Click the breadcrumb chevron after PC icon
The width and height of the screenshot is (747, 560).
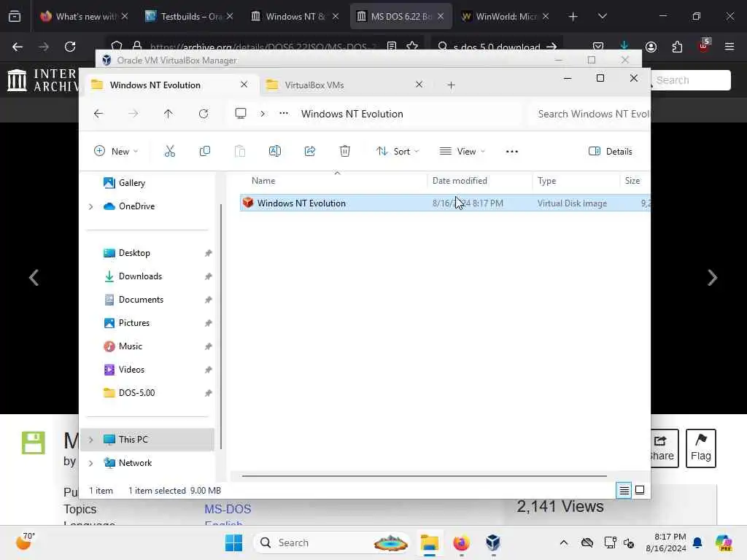coord(263,114)
